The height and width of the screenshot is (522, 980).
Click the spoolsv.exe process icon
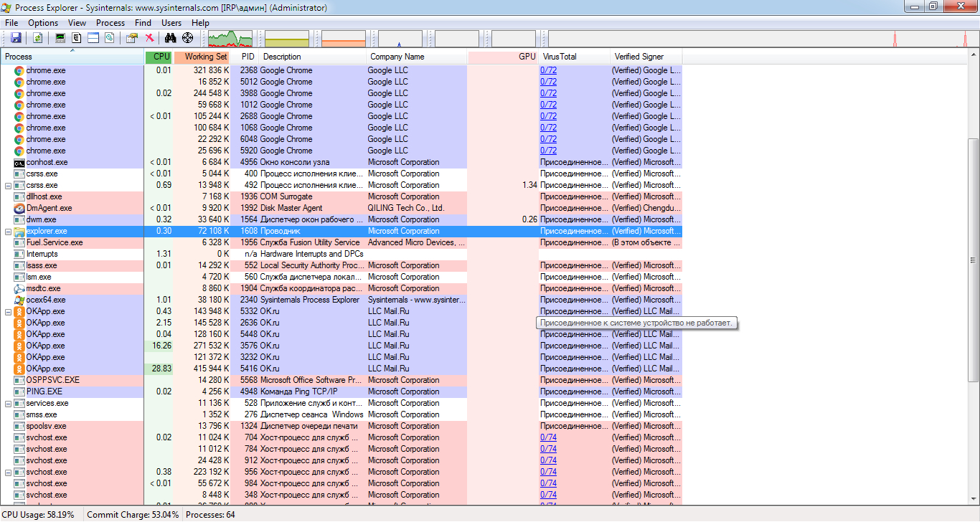pyautogui.click(x=19, y=426)
